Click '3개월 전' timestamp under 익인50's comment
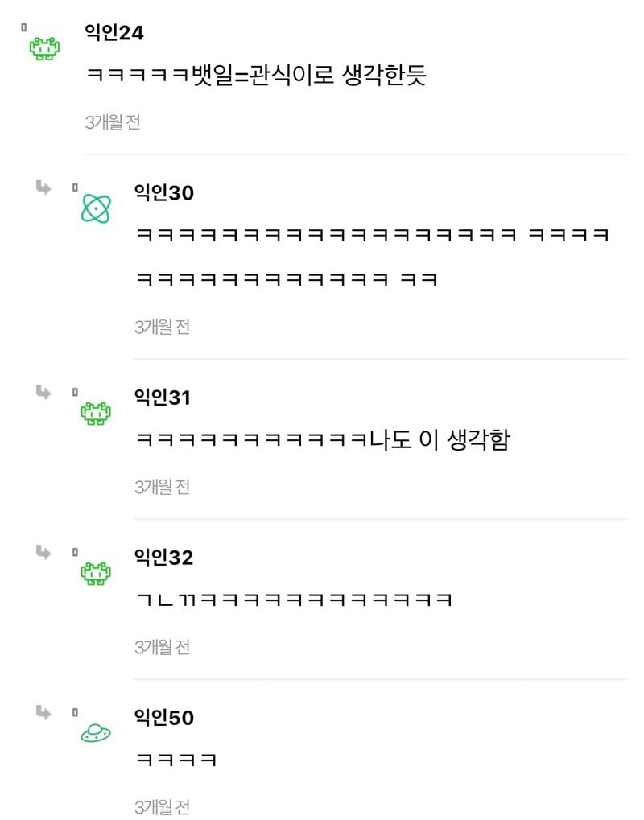 162,806
